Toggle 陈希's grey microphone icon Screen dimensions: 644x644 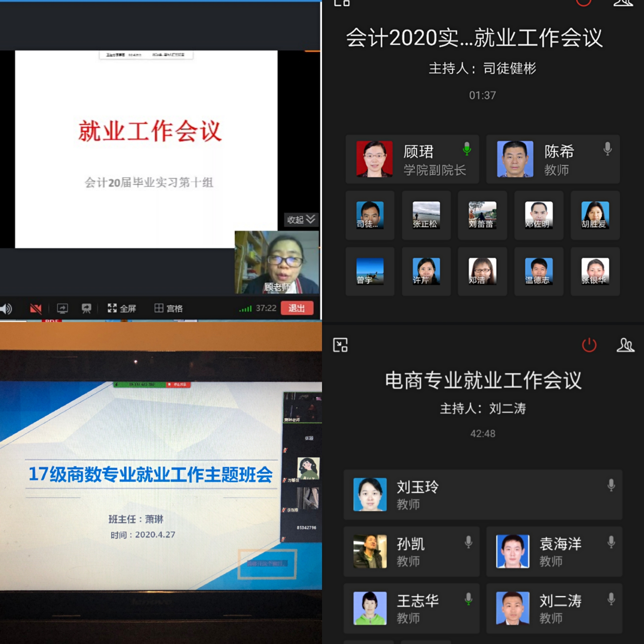pos(608,149)
